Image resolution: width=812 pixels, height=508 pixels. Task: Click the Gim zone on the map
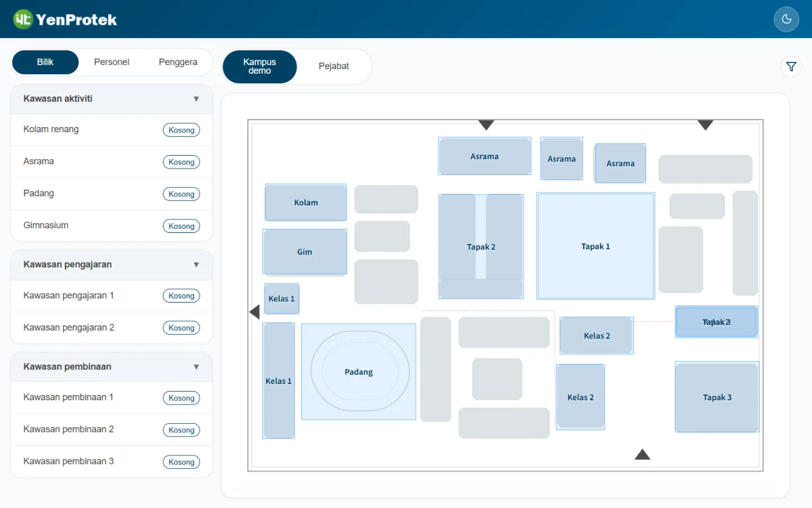(305, 252)
